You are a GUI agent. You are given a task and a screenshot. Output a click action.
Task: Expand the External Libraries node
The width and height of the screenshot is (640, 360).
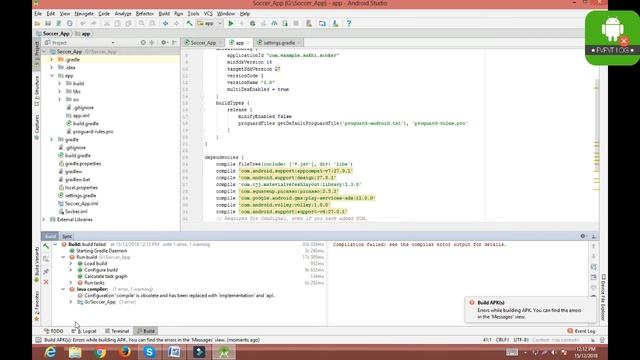(x=44, y=220)
